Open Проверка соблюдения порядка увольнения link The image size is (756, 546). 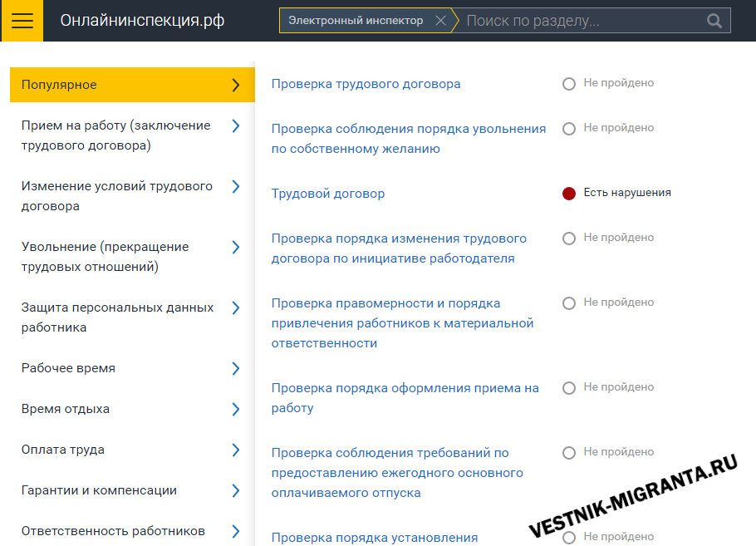pyautogui.click(x=409, y=139)
